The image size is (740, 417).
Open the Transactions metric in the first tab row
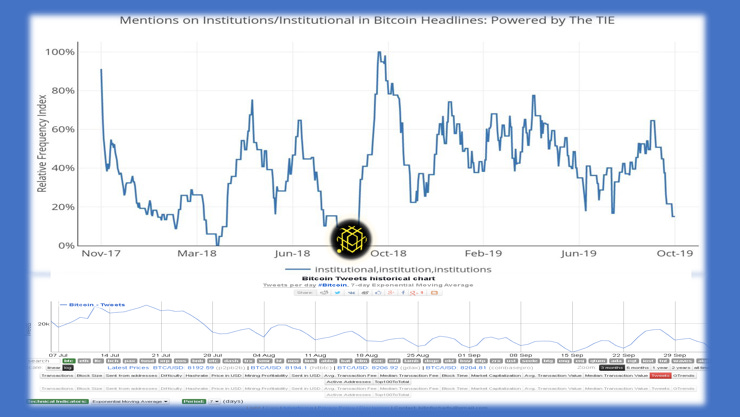pos(57,375)
